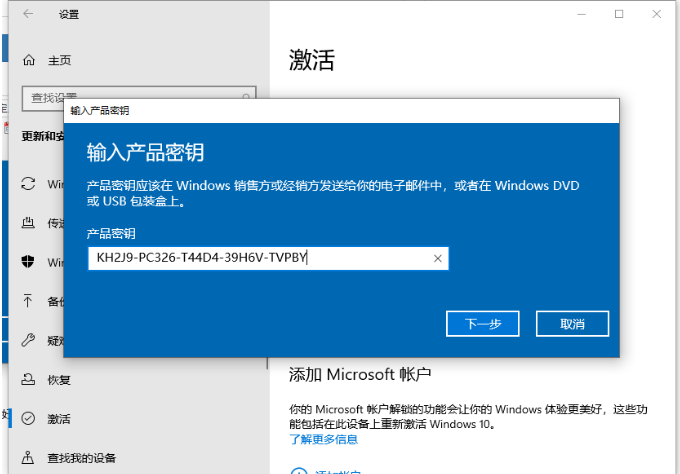
Task: Select 激活 activation in the sidebar
Action: (x=58, y=418)
